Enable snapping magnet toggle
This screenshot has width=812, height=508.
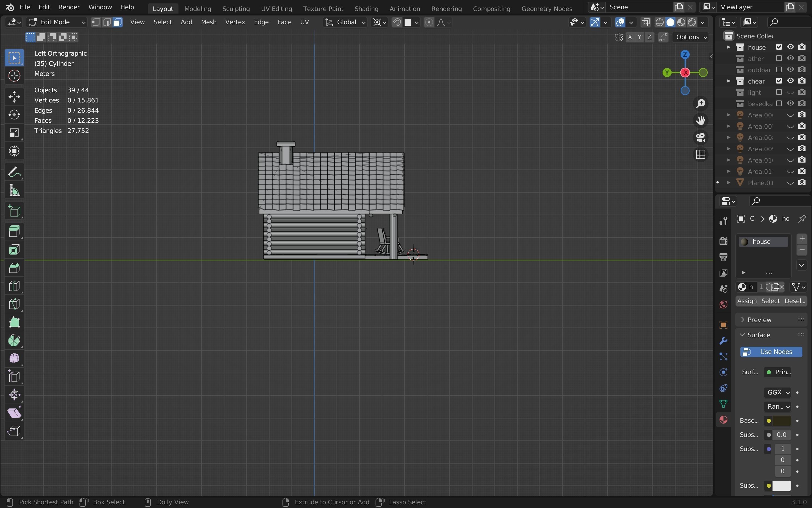pos(397,22)
